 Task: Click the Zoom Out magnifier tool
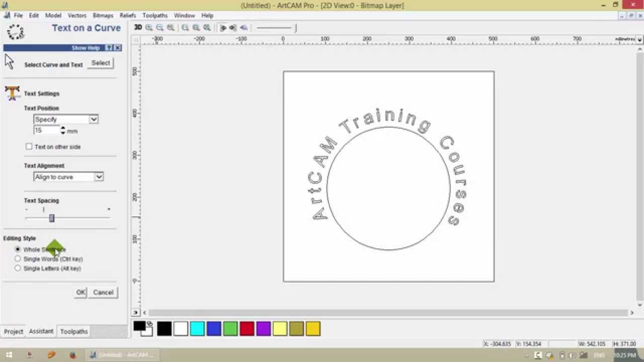[x=160, y=28]
